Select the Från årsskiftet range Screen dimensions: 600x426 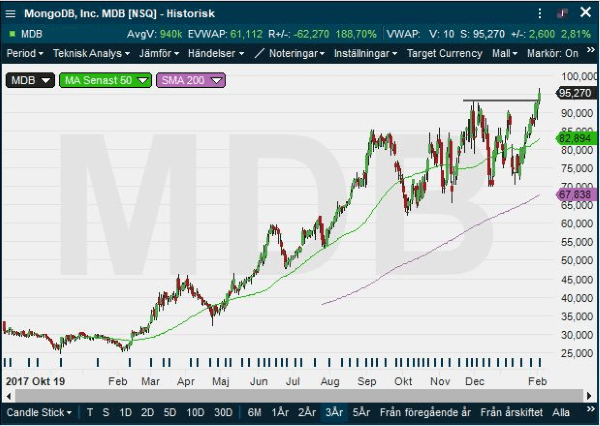click(x=512, y=413)
